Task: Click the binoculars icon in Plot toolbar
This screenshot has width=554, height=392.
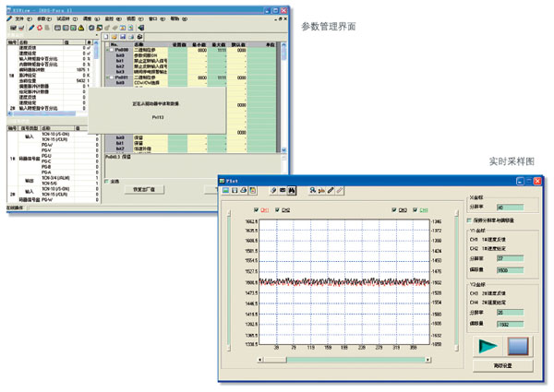Action: [x=293, y=190]
